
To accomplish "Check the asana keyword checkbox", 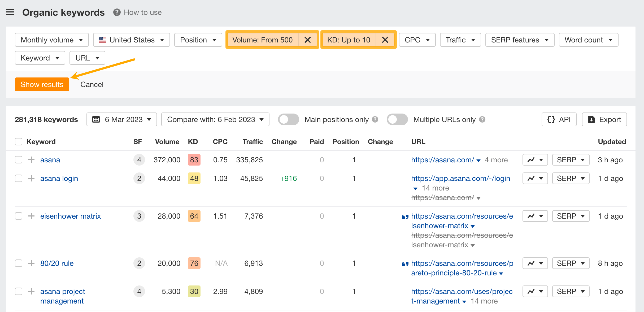I will [x=19, y=160].
